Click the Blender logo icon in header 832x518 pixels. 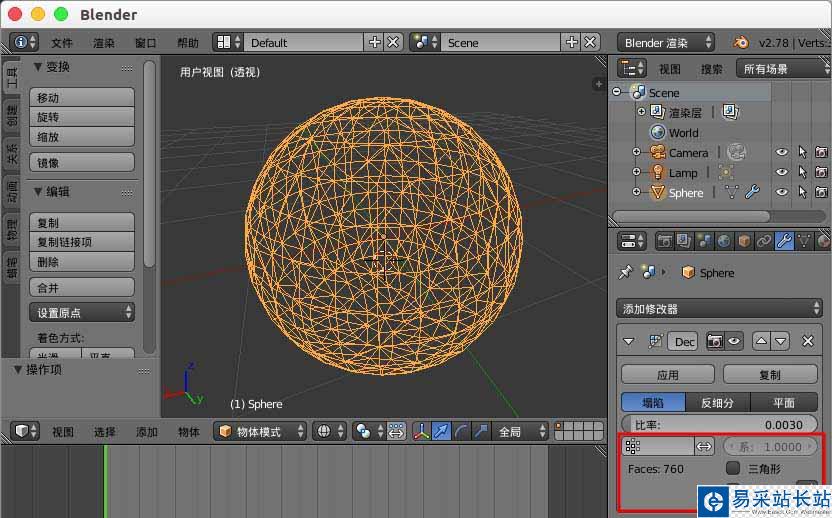click(741, 42)
